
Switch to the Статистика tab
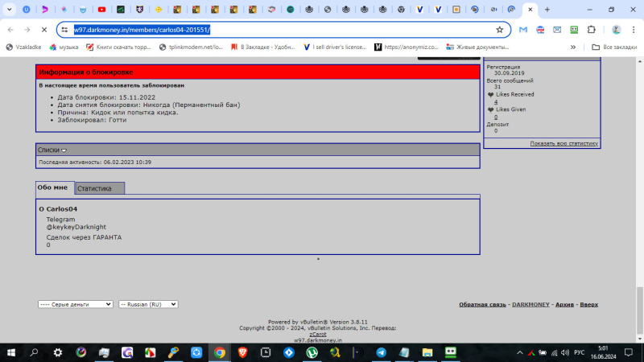tap(99, 188)
